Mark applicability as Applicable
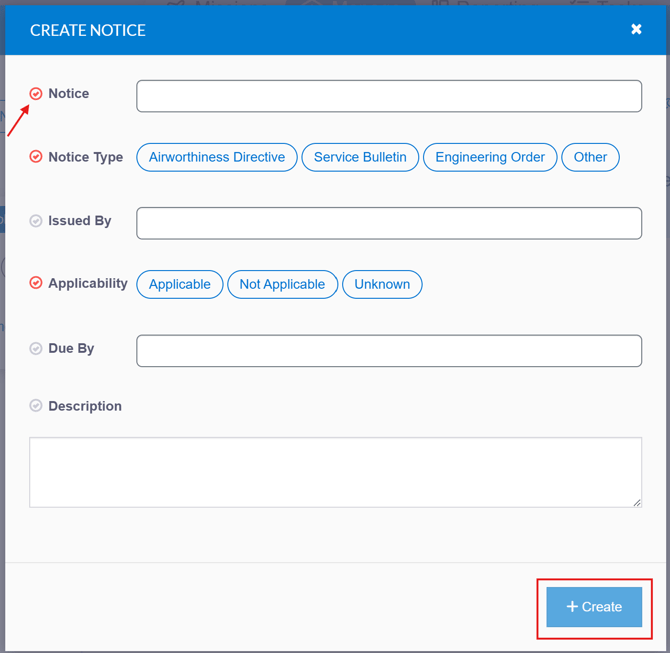 [x=180, y=284]
